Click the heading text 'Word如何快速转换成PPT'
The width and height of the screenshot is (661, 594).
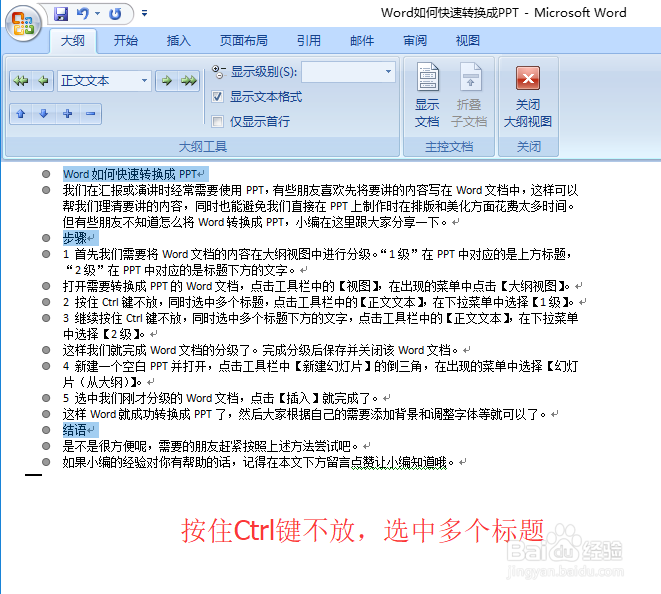pos(130,174)
